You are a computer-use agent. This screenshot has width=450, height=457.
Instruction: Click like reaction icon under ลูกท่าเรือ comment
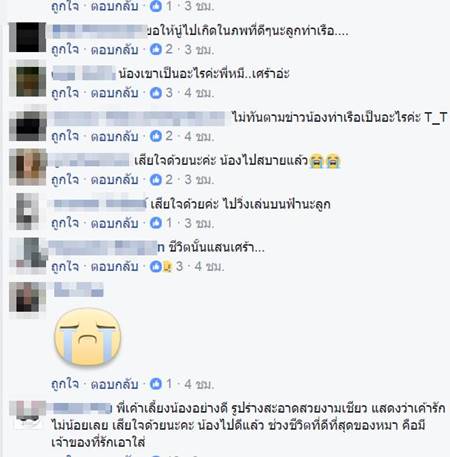(156, 49)
